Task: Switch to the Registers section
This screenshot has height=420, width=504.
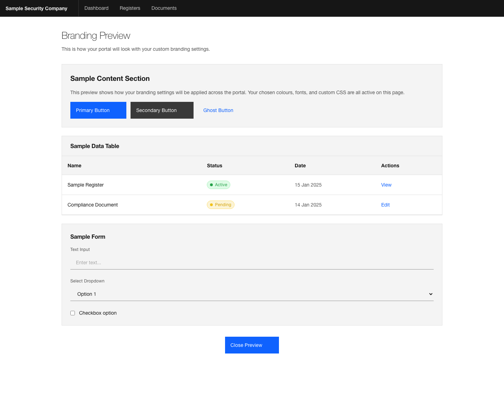Action: [130, 8]
